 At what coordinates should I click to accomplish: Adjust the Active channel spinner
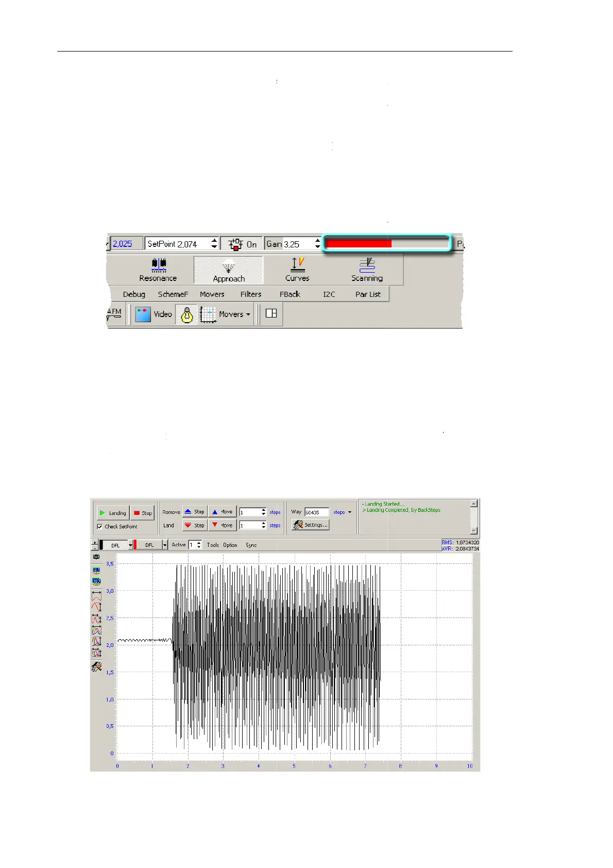pos(199,545)
